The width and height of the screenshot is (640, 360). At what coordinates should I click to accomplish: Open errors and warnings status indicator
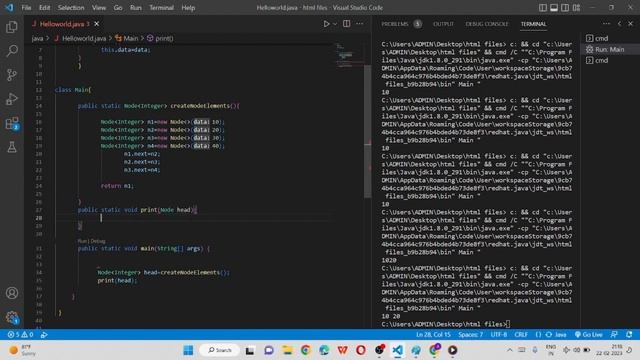tap(20, 335)
